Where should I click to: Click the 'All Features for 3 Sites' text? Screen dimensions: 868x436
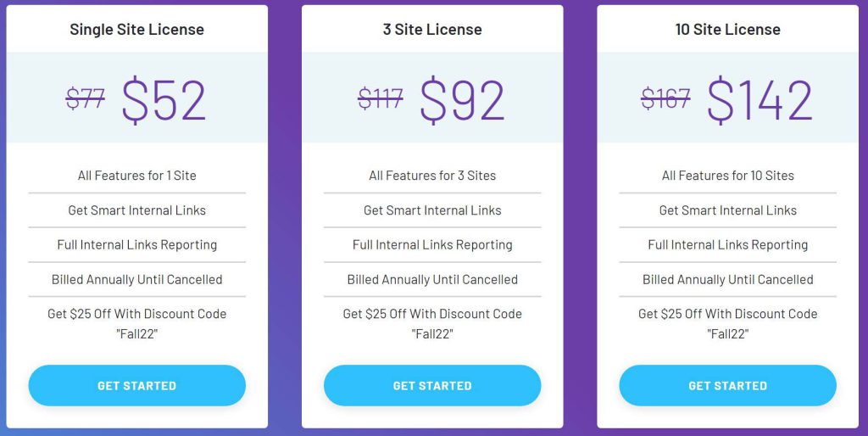[432, 176]
